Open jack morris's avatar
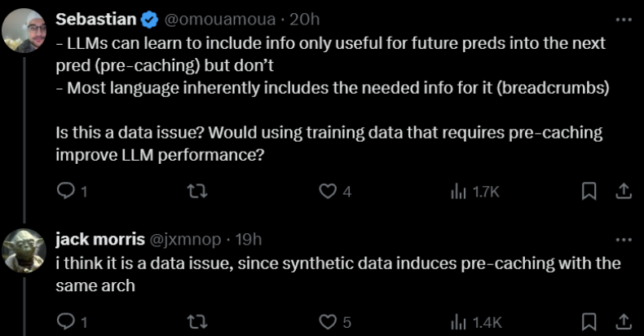The image size is (644, 336). click(x=23, y=251)
